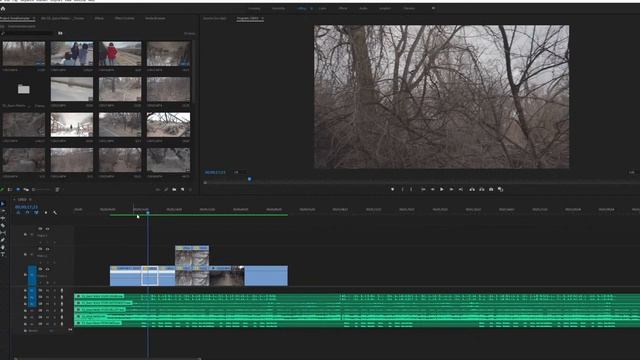The image size is (640, 360).
Task: Switch to the Audio workspace
Action: click(363, 8)
